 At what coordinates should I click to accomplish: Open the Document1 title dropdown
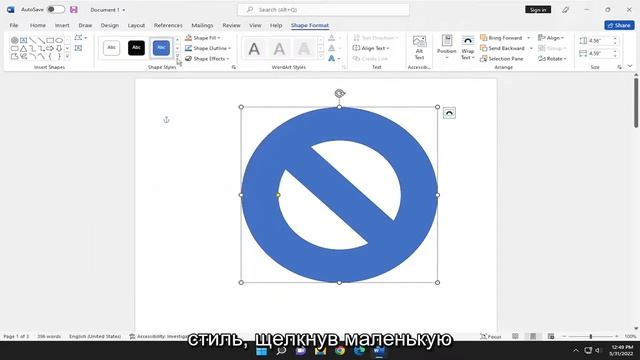click(x=124, y=10)
